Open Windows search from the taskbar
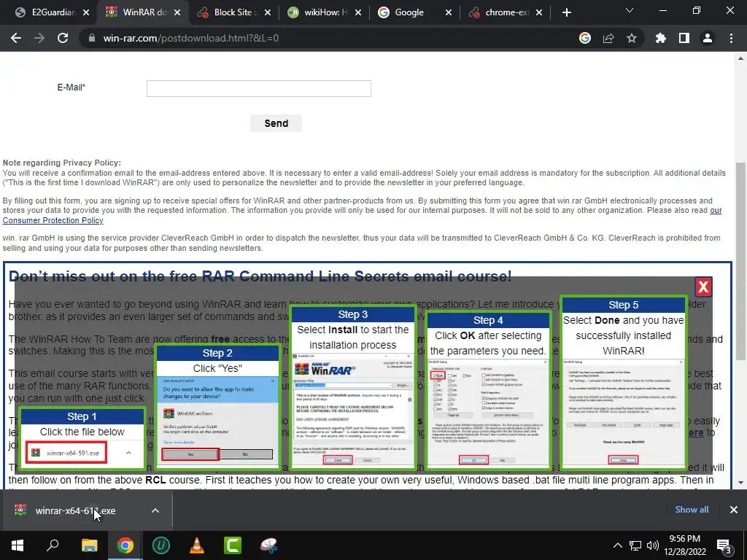 pyautogui.click(x=53, y=545)
